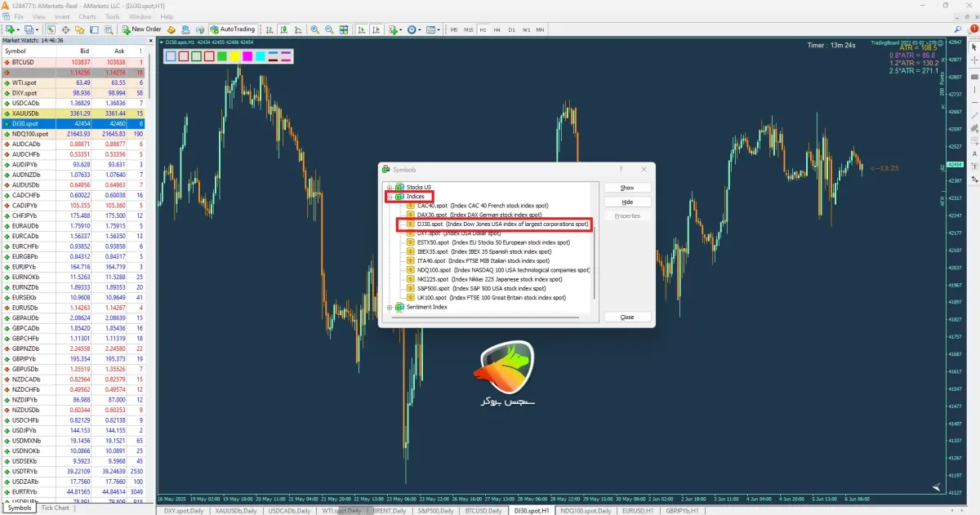This screenshot has width=980, height=515.
Task: Open the Strategy Tester magnifier icon
Action: tap(109, 29)
